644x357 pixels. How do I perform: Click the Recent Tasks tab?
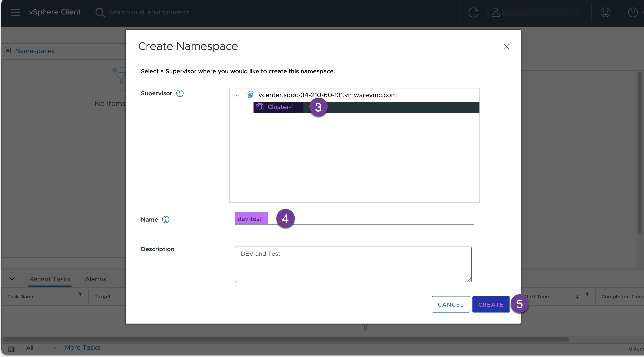(49, 278)
